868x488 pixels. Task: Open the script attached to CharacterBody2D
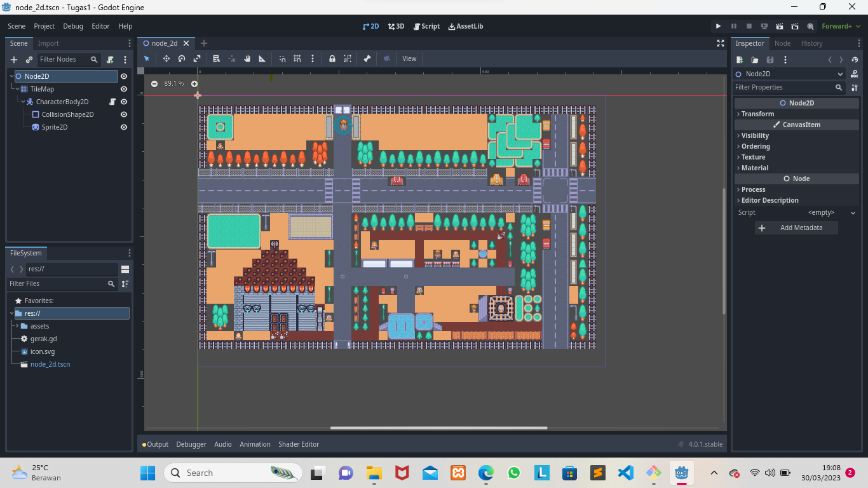coord(112,102)
